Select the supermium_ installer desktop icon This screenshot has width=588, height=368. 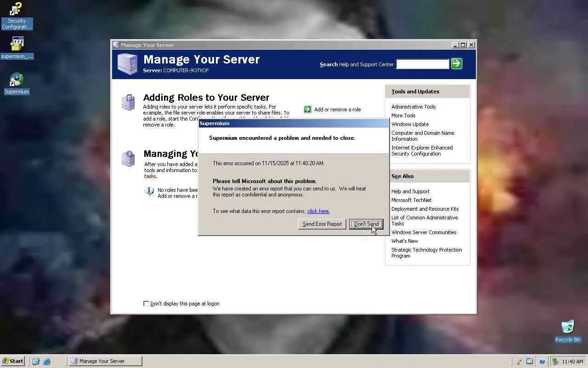[17, 48]
